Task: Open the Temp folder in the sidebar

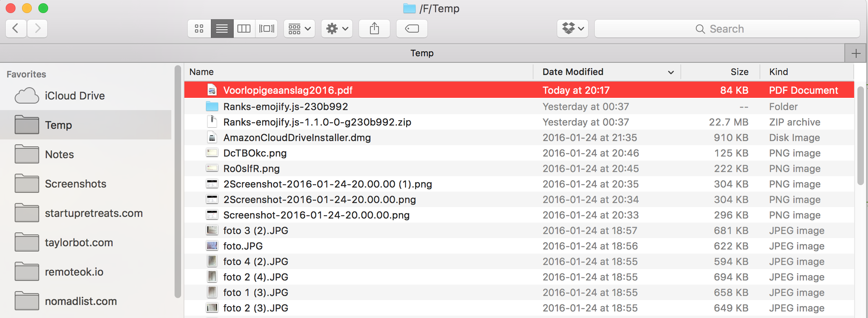Action: [x=86, y=125]
